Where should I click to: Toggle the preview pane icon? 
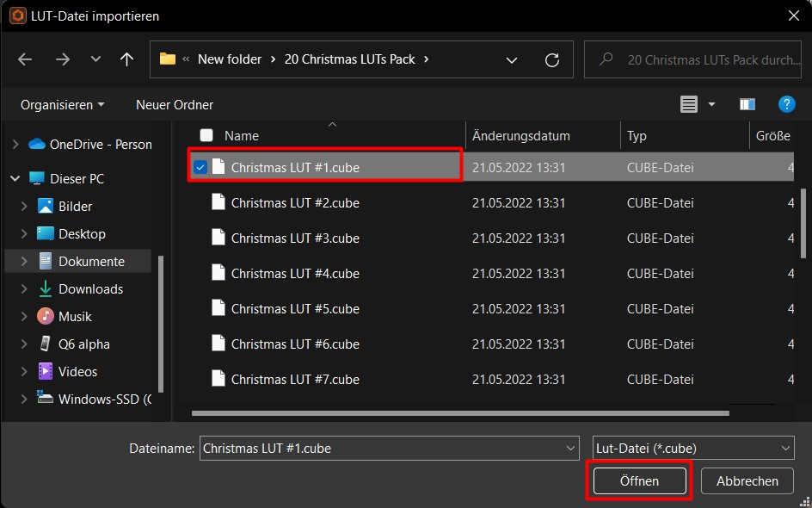747,105
